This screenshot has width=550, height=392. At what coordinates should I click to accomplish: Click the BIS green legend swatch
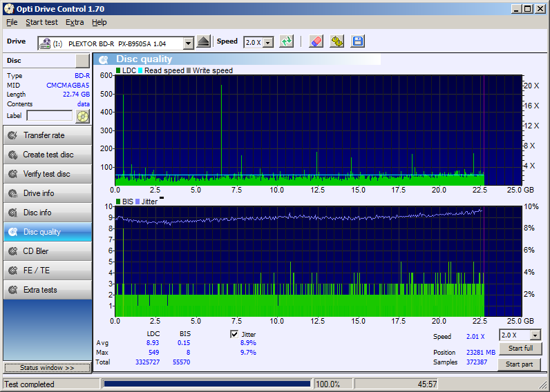click(x=118, y=202)
